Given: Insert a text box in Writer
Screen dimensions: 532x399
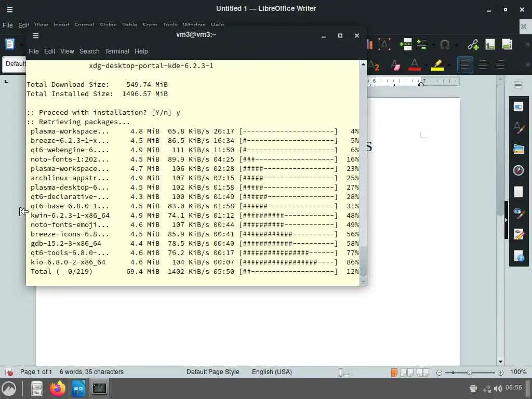Looking at the screenshot, I should click(x=384, y=45).
